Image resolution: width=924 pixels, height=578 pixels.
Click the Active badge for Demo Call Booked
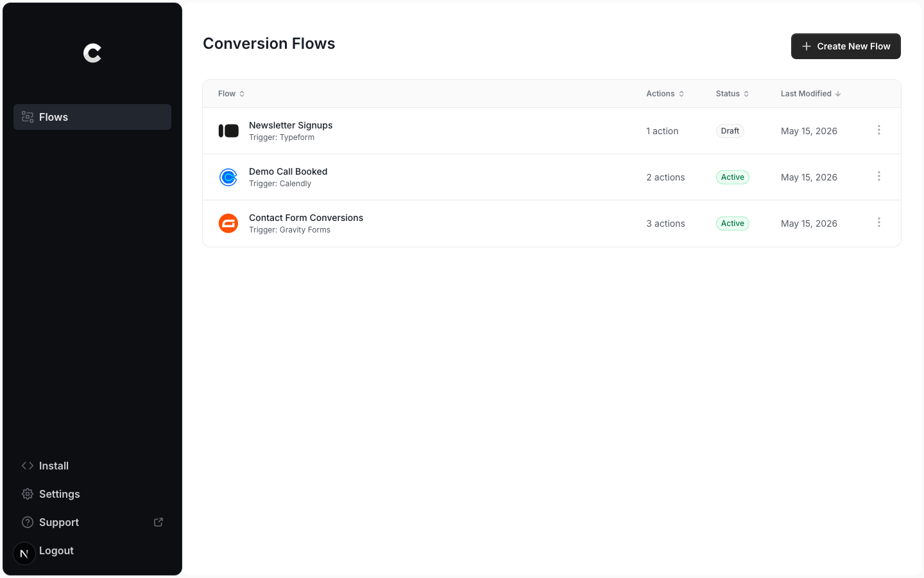click(x=733, y=177)
